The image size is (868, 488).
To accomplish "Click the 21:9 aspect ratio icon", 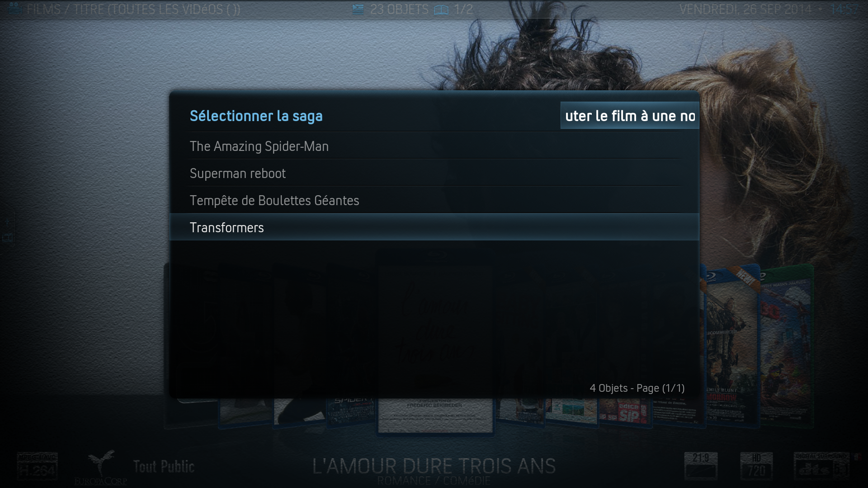I will coord(701,466).
